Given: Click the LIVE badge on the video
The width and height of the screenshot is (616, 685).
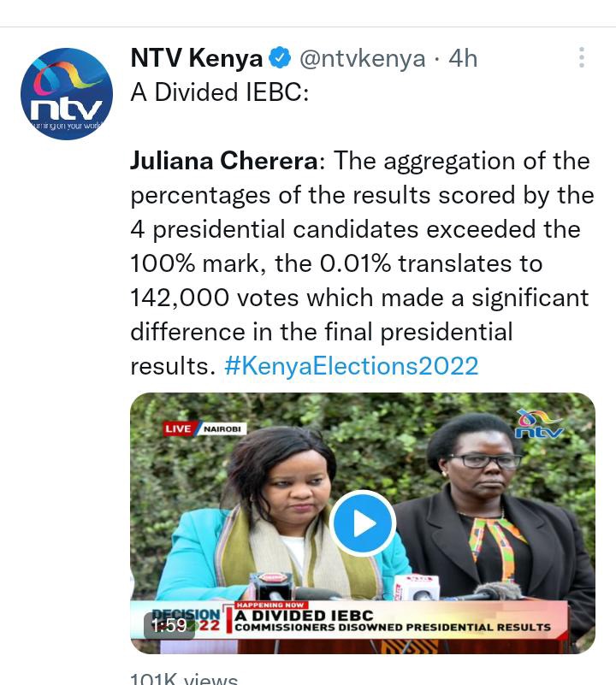Looking at the screenshot, I should click(177, 428).
